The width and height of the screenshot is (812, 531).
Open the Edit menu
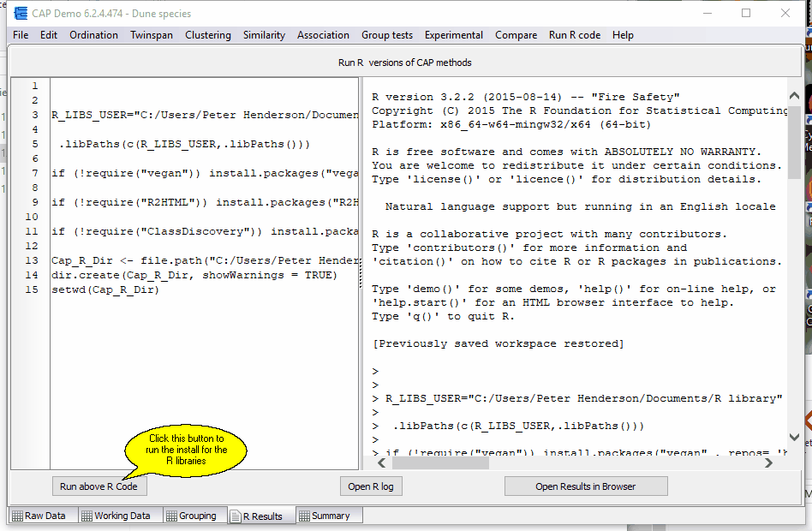49,35
